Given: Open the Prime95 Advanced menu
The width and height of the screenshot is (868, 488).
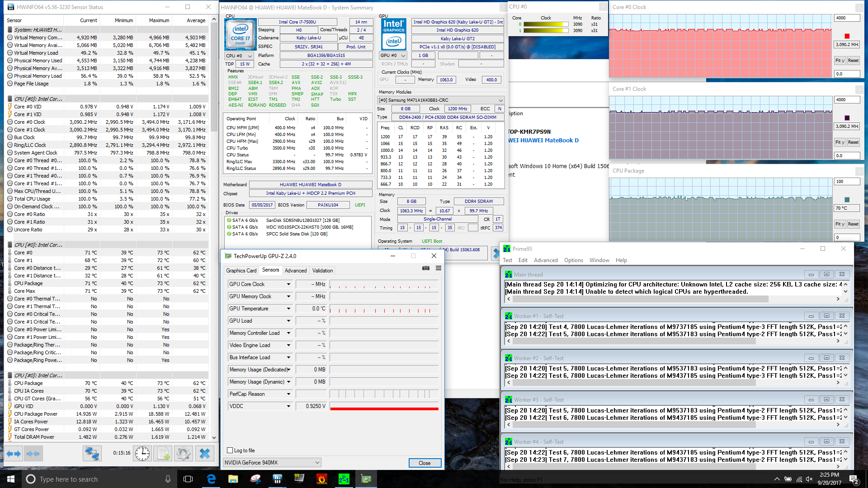Looking at the screenshot, I should [545, 260].
